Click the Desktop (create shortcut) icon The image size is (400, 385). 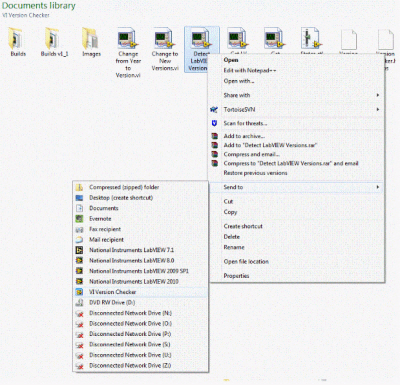click(x=79, y=198)
